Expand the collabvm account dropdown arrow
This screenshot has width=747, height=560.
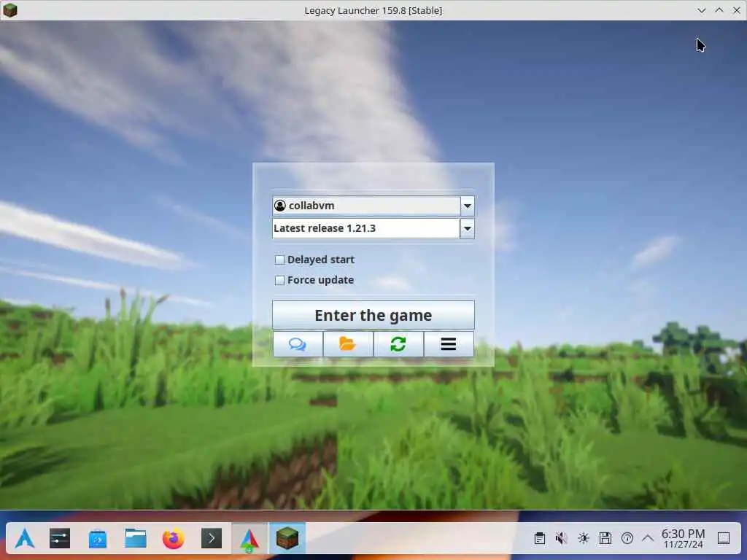click(x=468, y=206)
